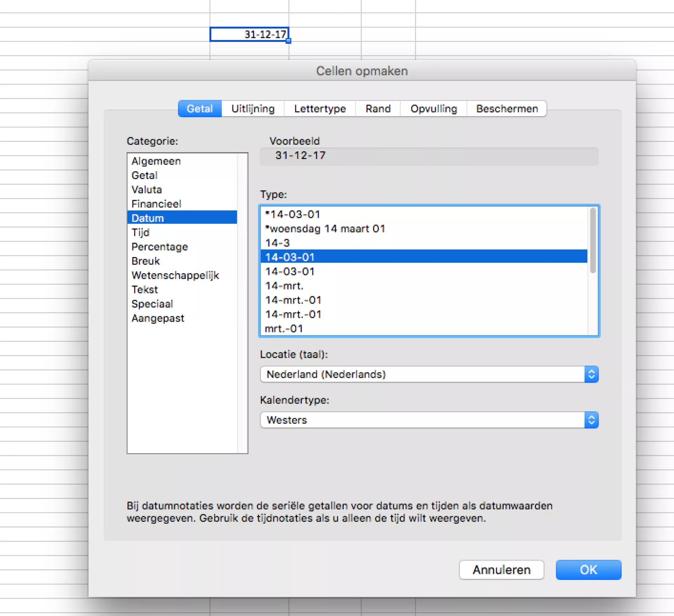Select Tijd in the category list

point(140,232)
